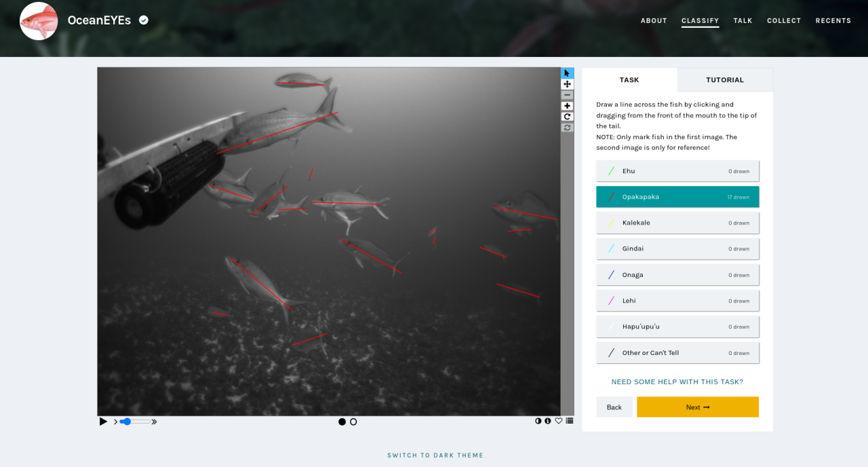Select the first image filled dot

coord(342,422)
